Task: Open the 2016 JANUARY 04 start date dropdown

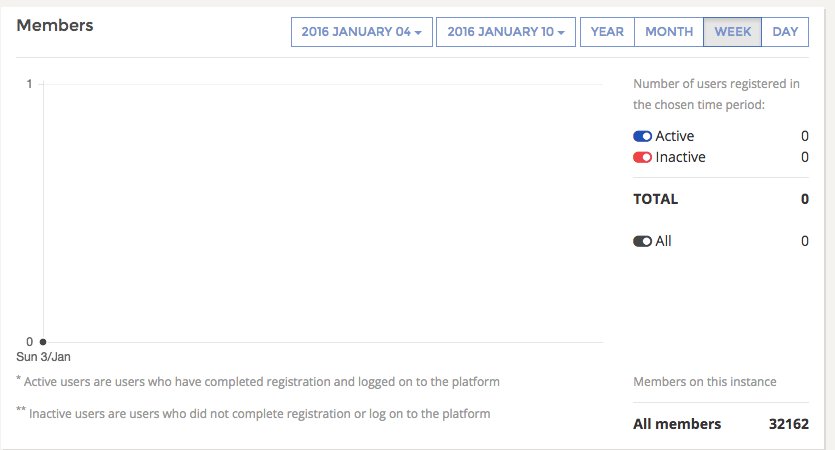Action: [x=361, y=32]
